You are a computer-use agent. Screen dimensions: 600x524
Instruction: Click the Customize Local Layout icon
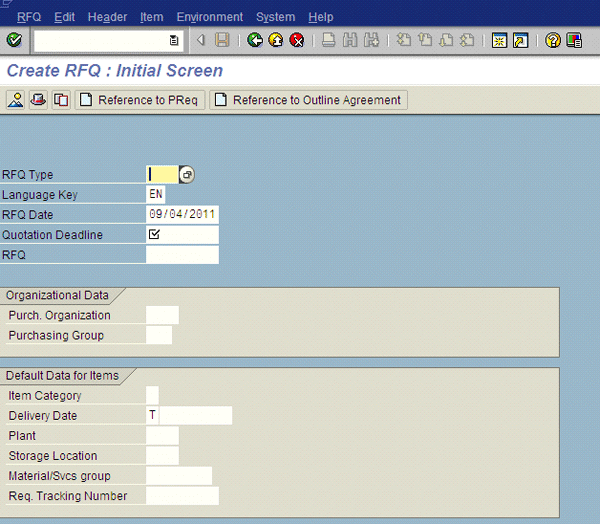point(574,41)
